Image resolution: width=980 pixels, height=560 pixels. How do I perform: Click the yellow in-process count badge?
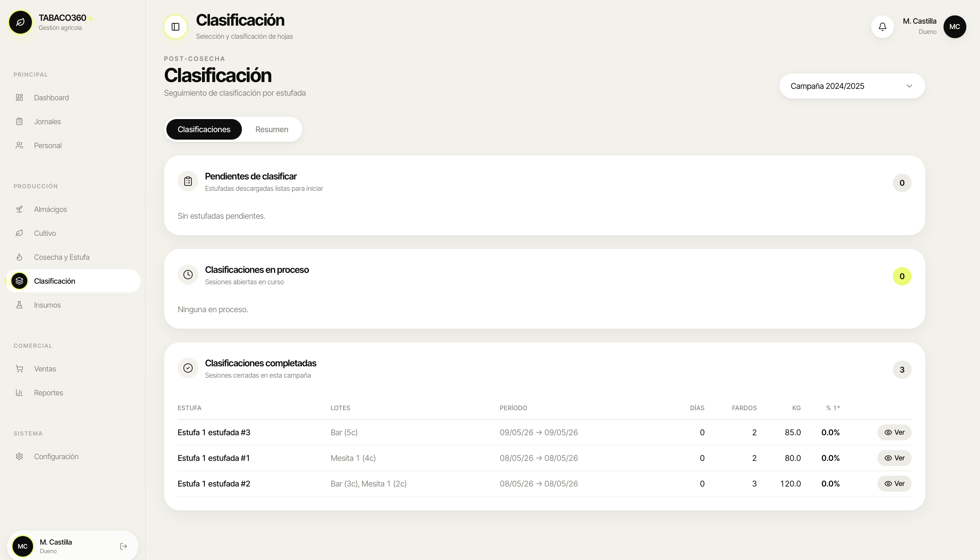(902, 276)
